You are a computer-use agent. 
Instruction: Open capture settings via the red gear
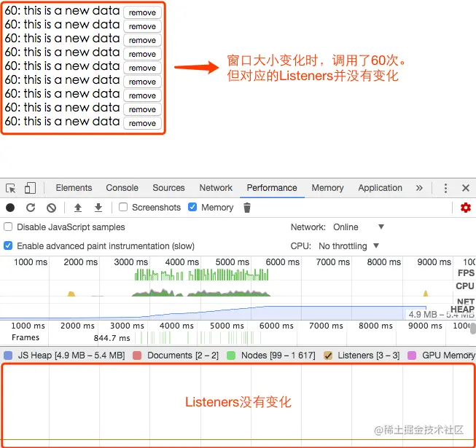[465, 208]
